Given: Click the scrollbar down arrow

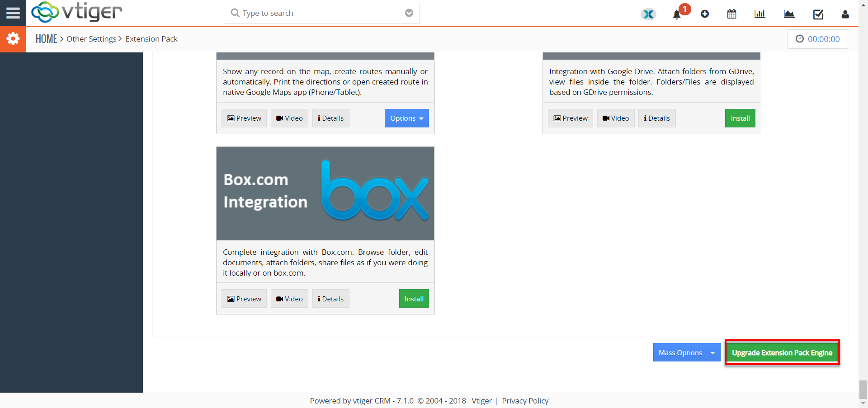Looking at the screenshot, I should [863, 403].
